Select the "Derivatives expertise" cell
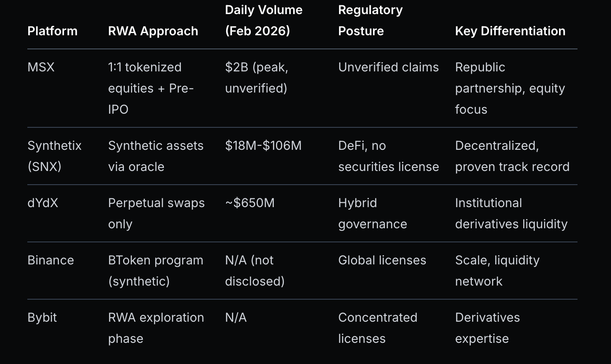 (487, 328)
